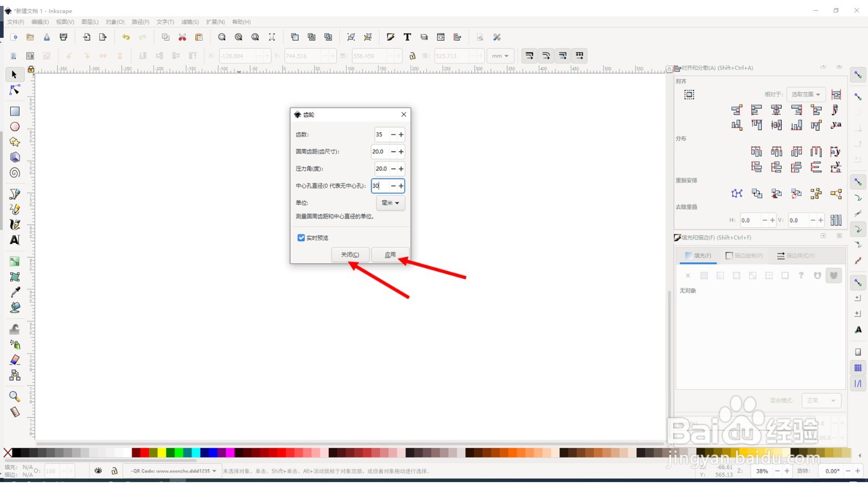Click the center on vertical axis align icon
This screenshot has height=488, width=868.
pos(776,110)
